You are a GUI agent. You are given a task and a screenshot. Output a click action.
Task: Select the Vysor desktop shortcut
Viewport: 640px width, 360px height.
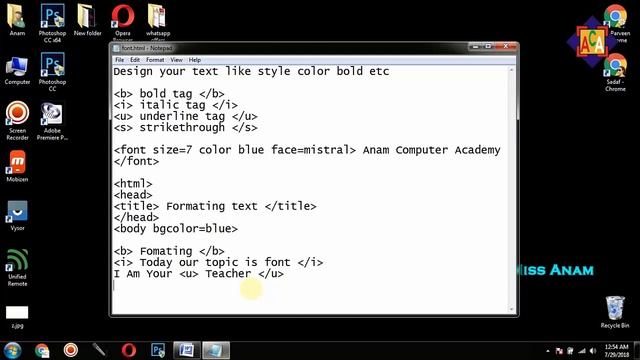17,216
